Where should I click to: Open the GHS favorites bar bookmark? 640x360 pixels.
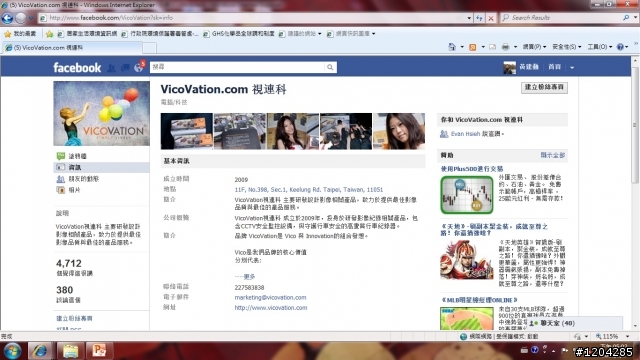click(x=239, y=34)
